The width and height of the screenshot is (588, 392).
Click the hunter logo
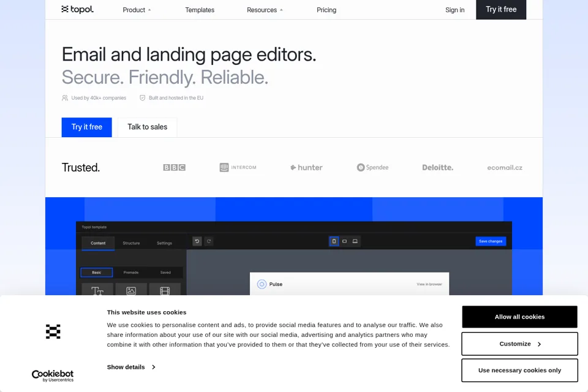click(x=306, y=168)
